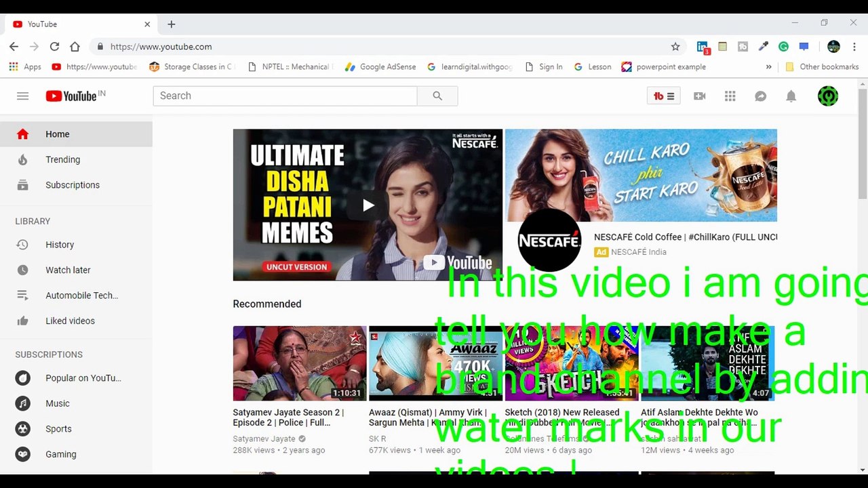Open the learndigital.withgoogle bookmark
The image size is (868, 488).
470,67
